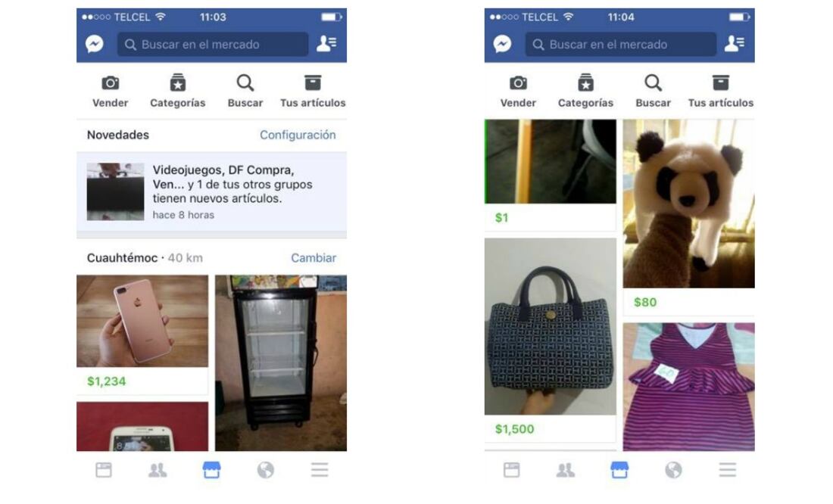Open hamburger menu tab on right phone

727,469
